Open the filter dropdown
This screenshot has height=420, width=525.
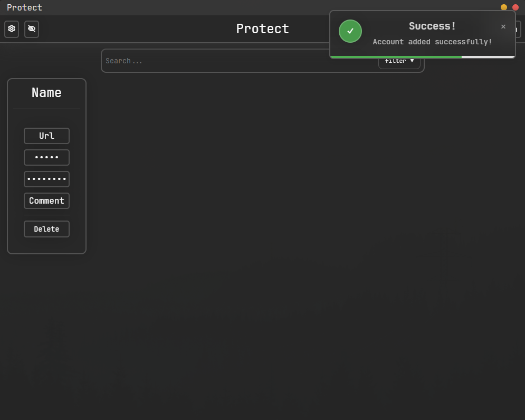(399, 62)
